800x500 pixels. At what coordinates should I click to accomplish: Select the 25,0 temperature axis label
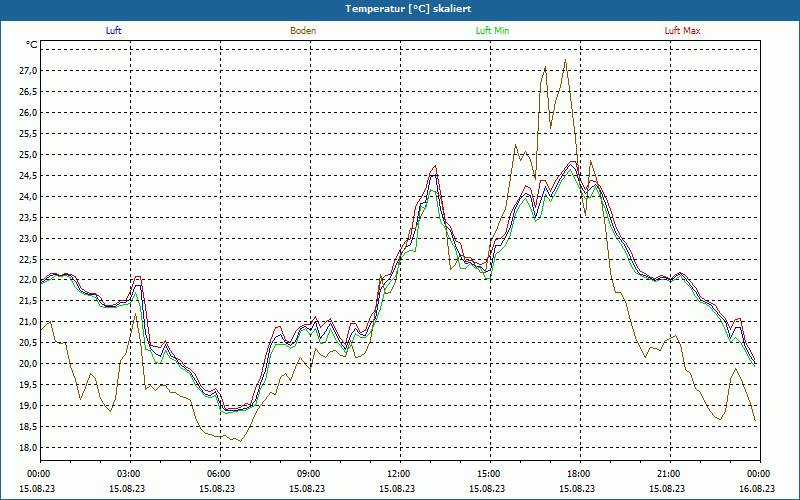26,155
